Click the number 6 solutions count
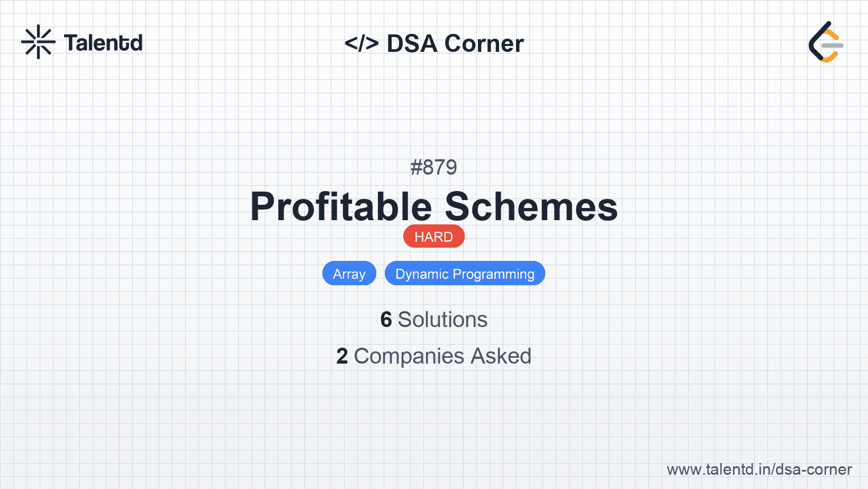The width and height of the screenshot is (868, 489). tap(386, 320)
